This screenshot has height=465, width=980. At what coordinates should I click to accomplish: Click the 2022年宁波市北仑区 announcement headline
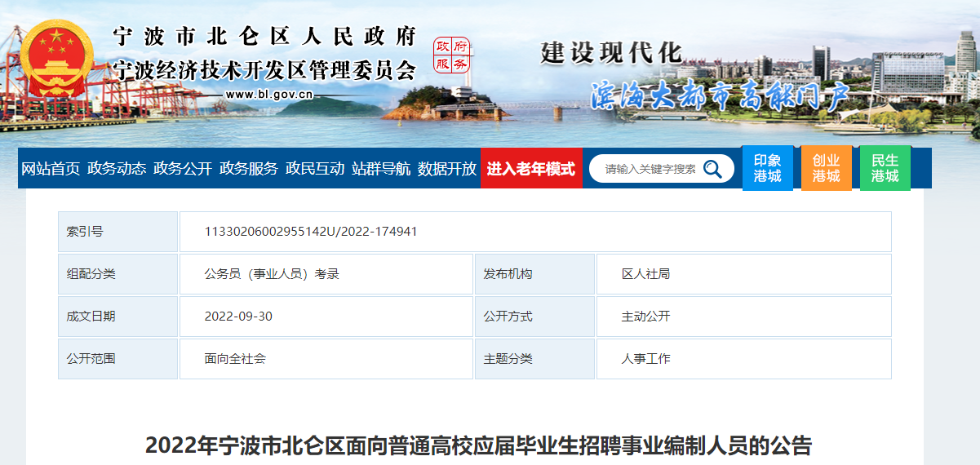[x=479, y=446]
